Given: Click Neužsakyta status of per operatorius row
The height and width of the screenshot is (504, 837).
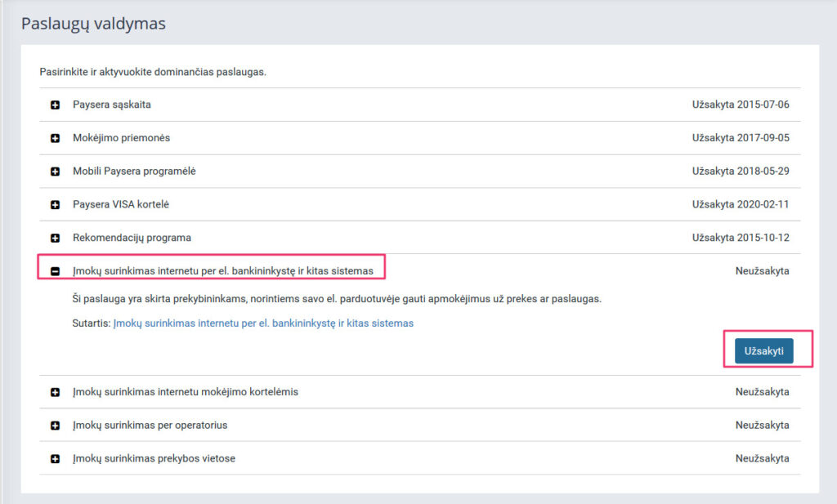Looking at the screenshot, I should click(763, 425).
